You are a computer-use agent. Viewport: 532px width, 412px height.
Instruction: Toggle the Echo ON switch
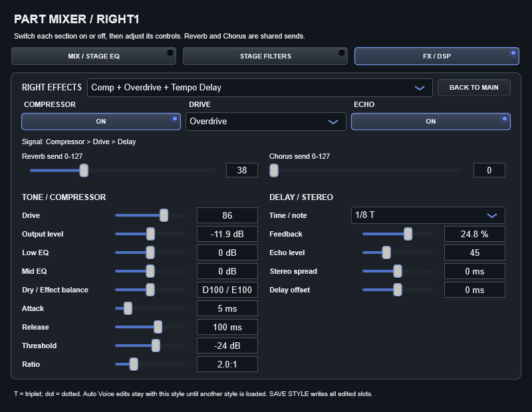tap(431, 122)
